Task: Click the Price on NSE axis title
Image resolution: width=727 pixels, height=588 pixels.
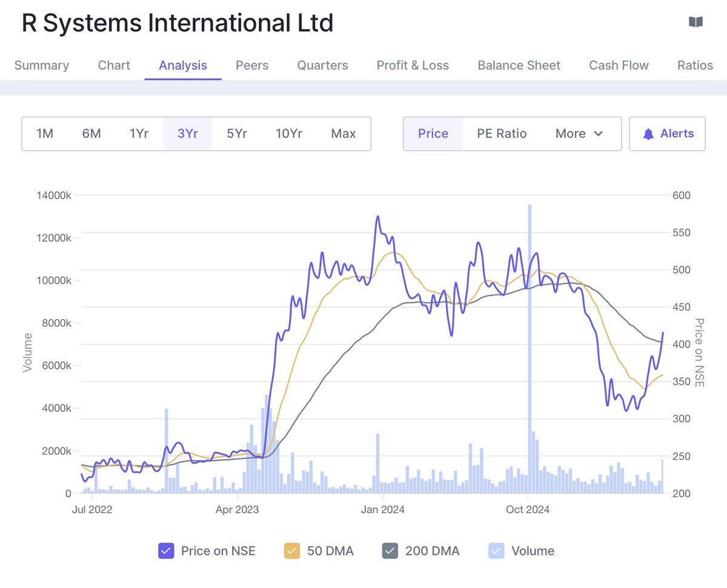Action: (x=699, y=353)
